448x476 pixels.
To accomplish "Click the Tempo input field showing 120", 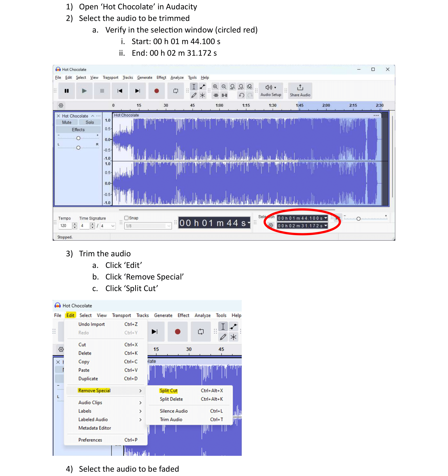I will point(65,226).
